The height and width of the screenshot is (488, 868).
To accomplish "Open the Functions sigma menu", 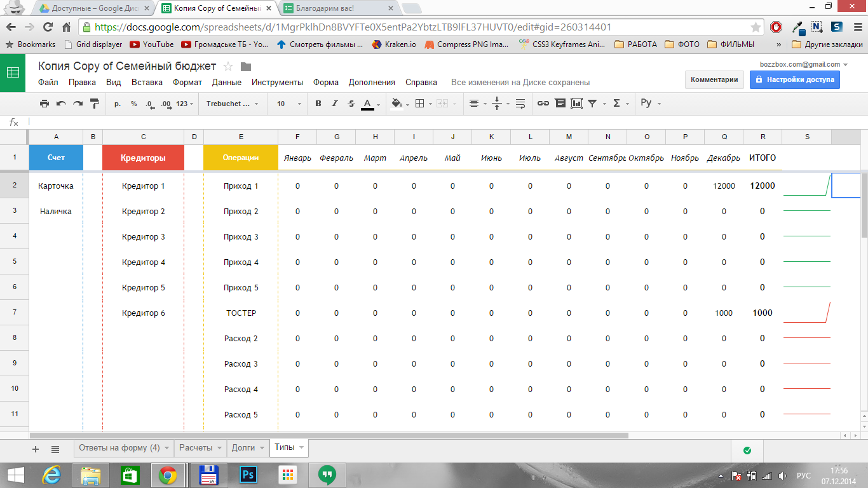I will [x=616, y=104].
